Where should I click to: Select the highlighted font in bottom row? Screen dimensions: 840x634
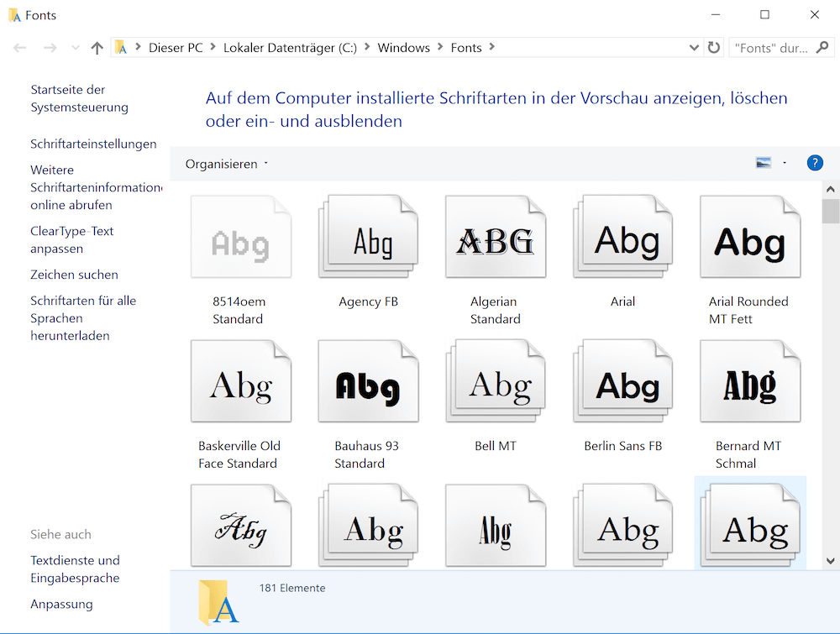coord(750,525)
